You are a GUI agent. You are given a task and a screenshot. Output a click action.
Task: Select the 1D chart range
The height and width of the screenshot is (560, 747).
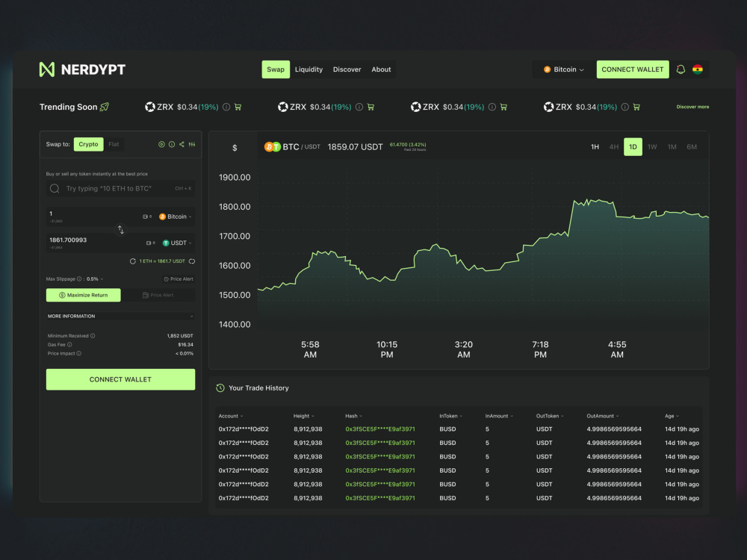pos(633,147)
